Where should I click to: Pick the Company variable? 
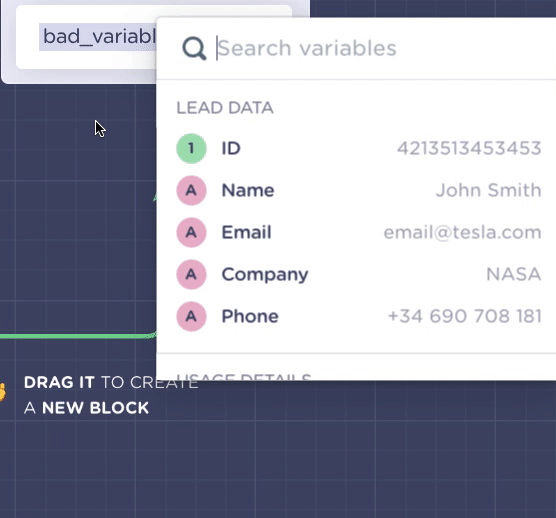tap(359, 274)
